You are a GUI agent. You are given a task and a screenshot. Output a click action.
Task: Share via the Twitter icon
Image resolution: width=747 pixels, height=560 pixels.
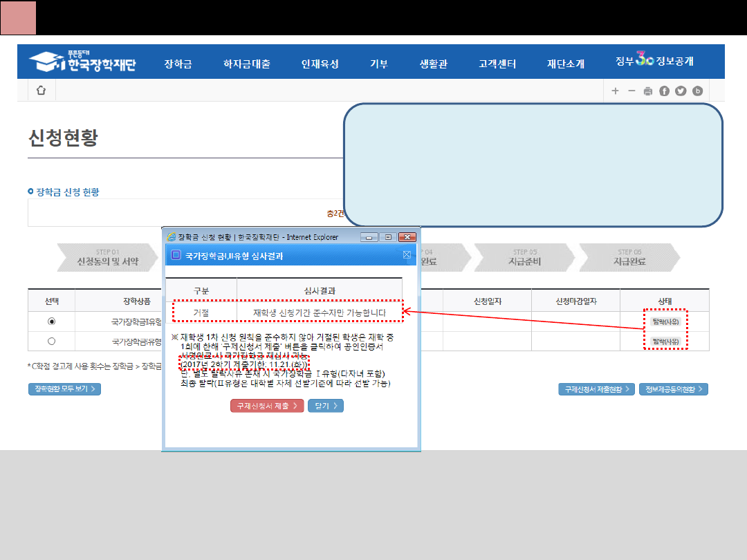pyautogui.click(x=681, y=91)
